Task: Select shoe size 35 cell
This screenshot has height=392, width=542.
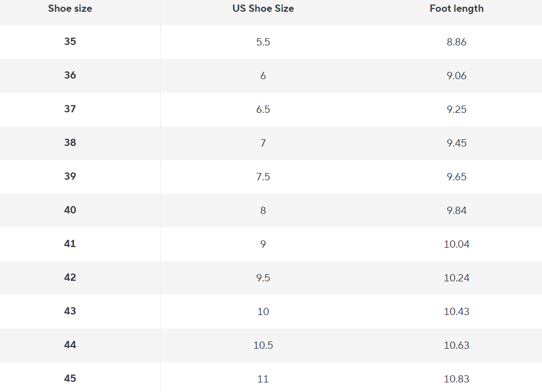Action: tap(70, 42)
